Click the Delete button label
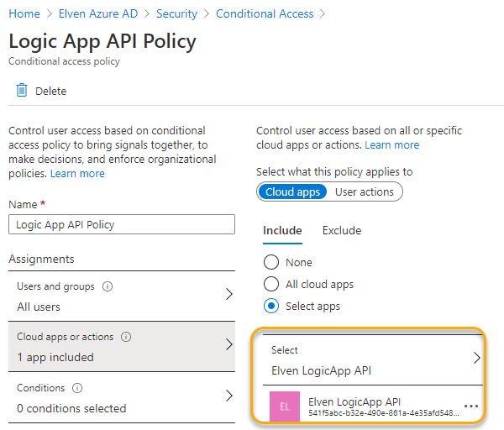 point(50,92)
